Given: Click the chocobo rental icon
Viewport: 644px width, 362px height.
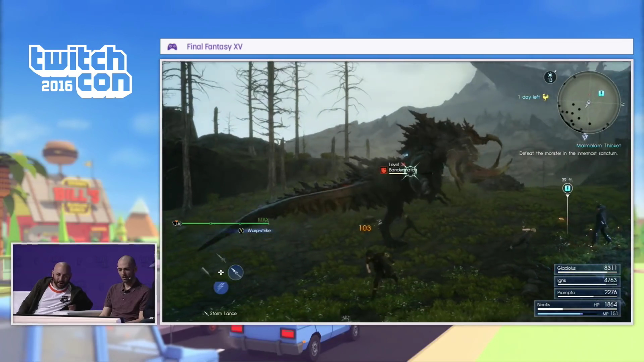Looking at the screenshot, I should pyautogui.click(x=546, y=97).
